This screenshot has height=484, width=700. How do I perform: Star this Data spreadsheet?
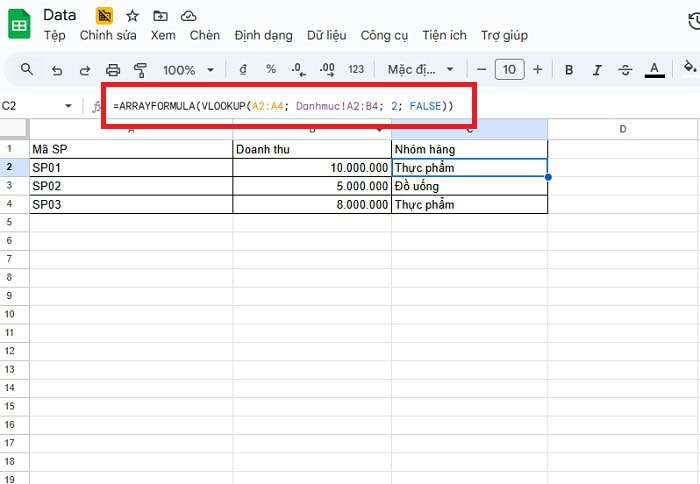pos(132,16)
